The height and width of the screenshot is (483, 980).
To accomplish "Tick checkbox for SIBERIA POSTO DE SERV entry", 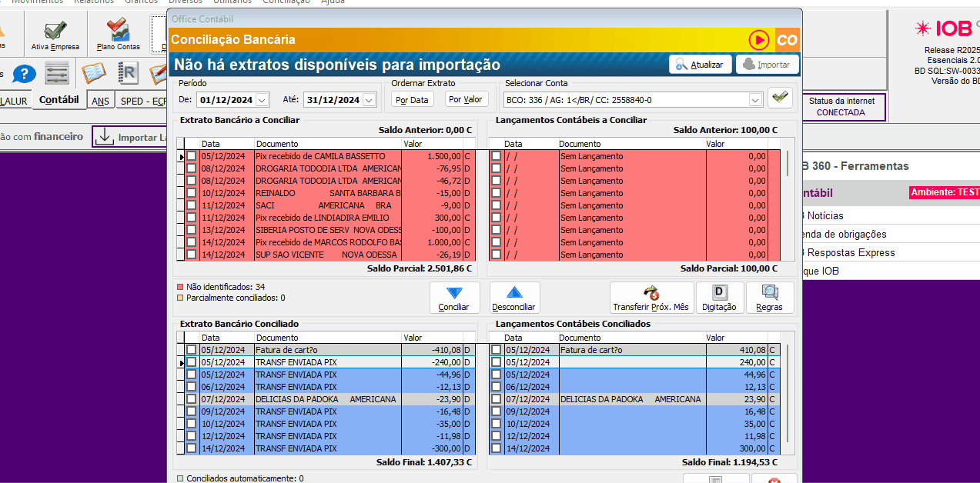I will coord(191,230).
